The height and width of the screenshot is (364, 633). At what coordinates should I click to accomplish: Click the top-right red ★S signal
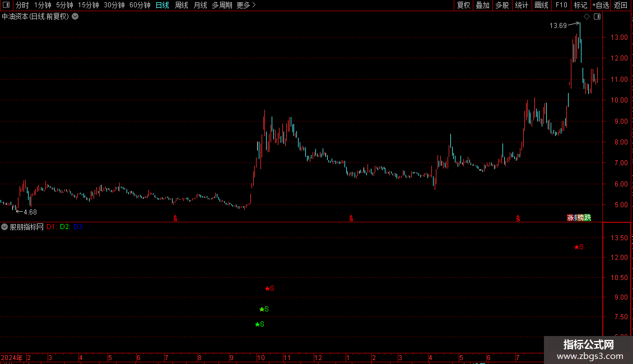click(x=579, y=247)
